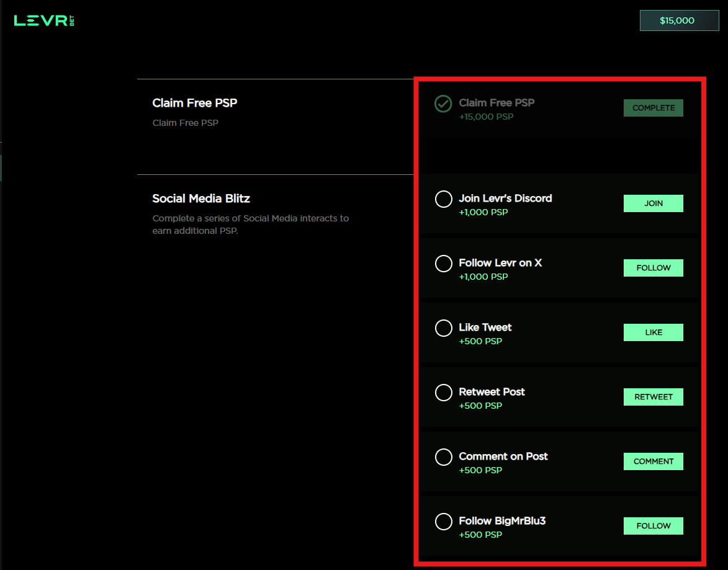Click FOLLOW button in Follow Levr on X row
The image size is (728, 570).
[653, 268]
